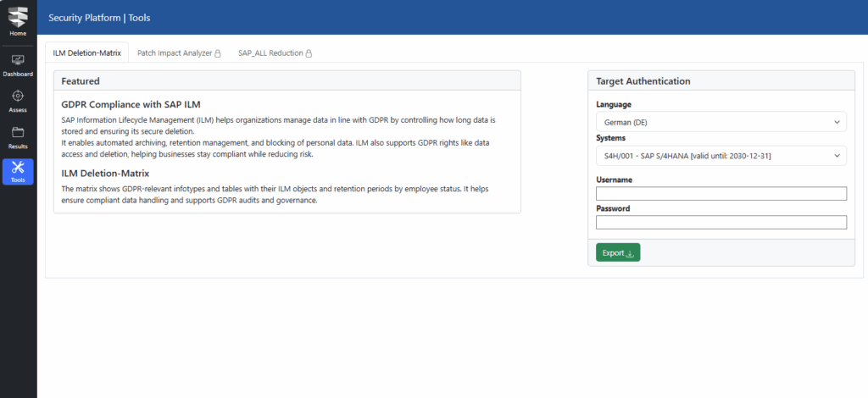Viewport: 868px width, 398px height.
Task: Select the Assess target icon
Action: coord(18,96)
